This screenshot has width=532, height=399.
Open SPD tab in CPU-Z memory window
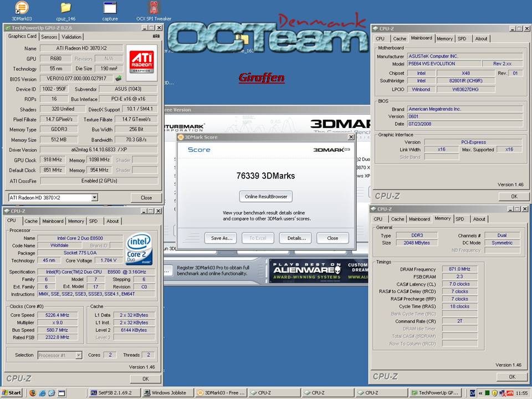click(460, 219)
